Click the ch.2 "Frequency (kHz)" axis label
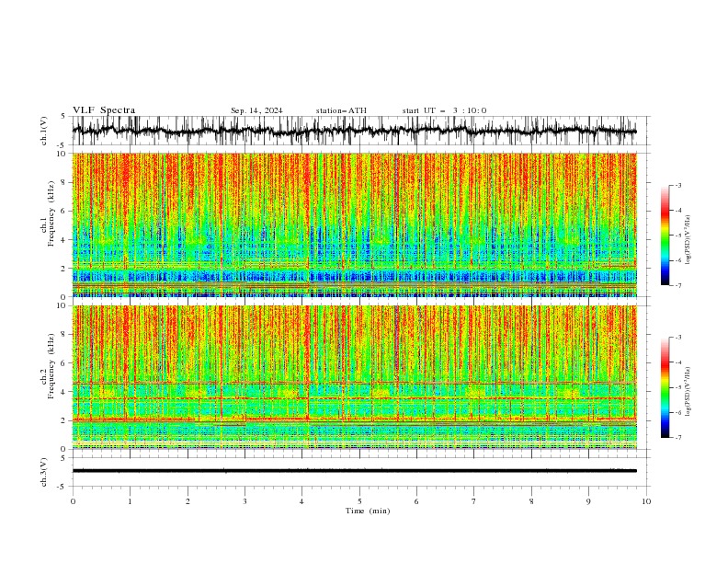 tap(52, 366)
